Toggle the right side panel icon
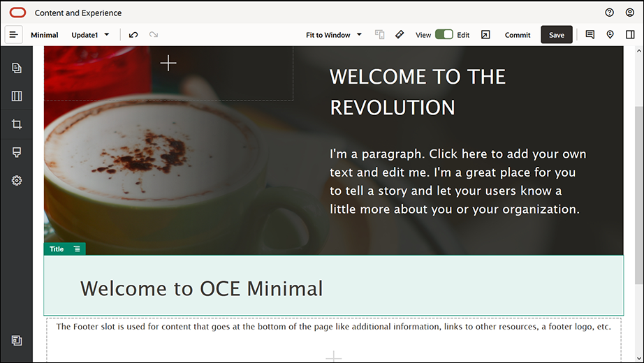The height and width of the screenshot is (363, 644). [x=630, y=35]
